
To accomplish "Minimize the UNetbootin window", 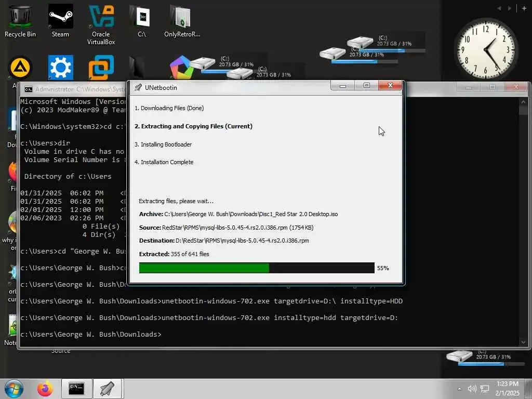I will click(x=343, y=86).
